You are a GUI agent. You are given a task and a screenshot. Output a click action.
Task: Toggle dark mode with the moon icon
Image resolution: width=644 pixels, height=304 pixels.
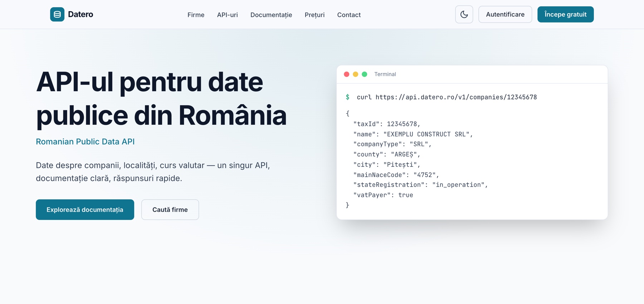coord(464,14)
